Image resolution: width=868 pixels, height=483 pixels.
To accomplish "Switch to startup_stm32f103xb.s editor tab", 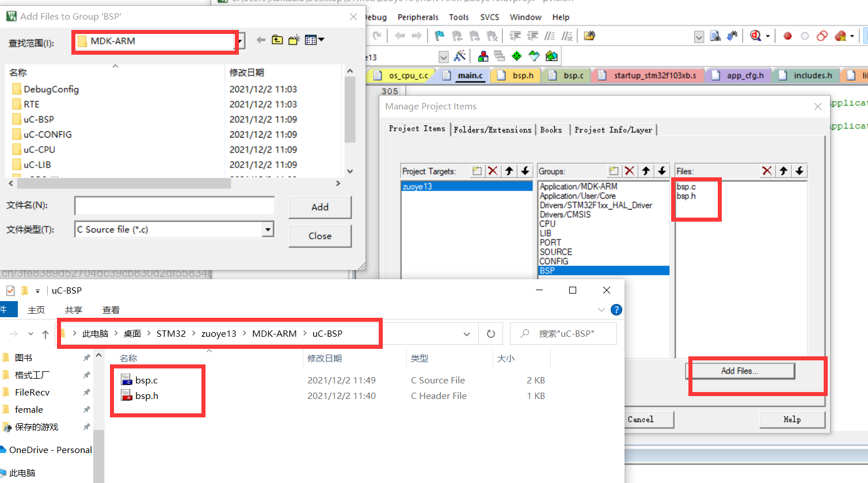I will coord(648,75).
